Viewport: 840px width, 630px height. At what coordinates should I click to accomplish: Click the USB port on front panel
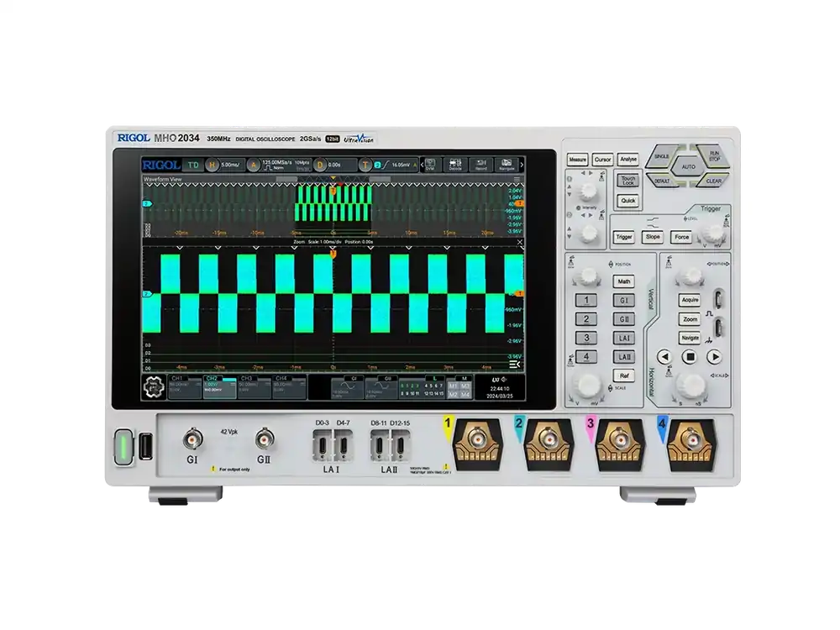click(145, 446)
